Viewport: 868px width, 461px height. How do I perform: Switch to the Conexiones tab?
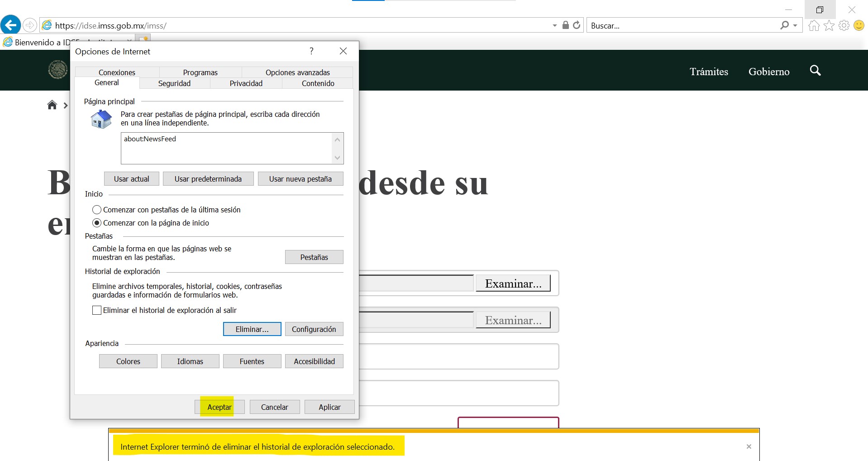(117, 72)
